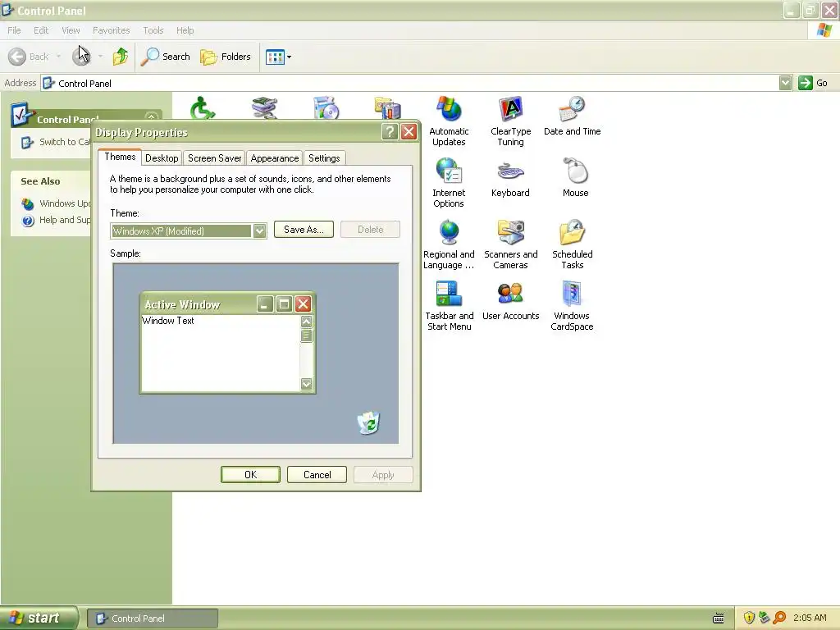Click the taskbar clock showing 2:05 AM
840x630 pixels.
(x=810, y=618)
